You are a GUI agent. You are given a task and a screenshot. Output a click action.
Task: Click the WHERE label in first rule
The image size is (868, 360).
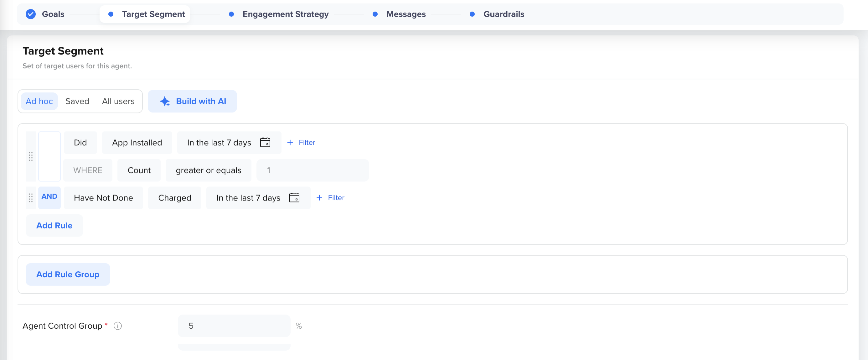coord(88,170)
